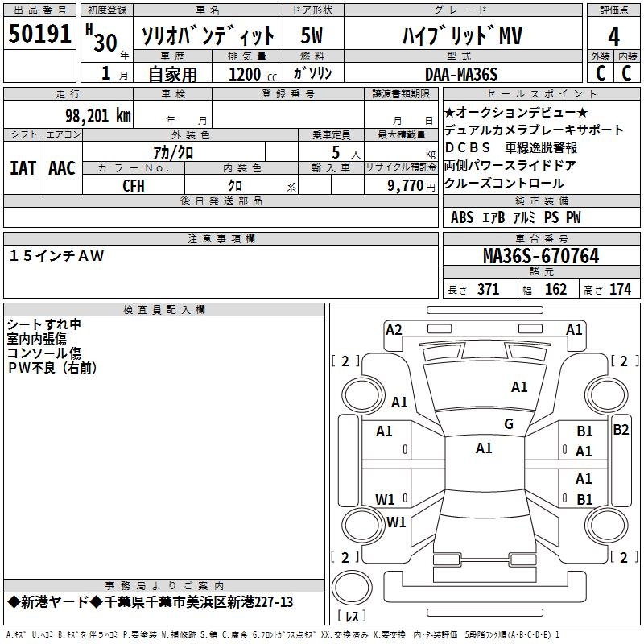Click the A1 mark at diagram's top-right corner

[574, 329]
